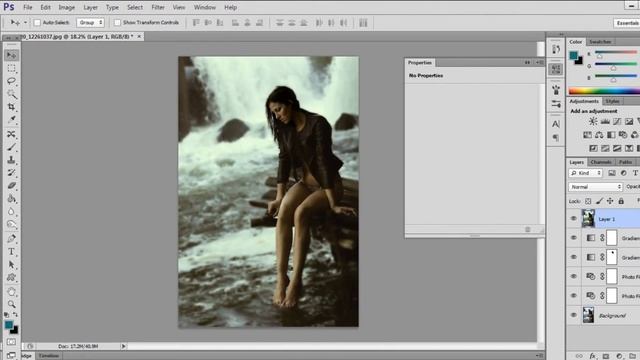Select the Move tool

point(11,55)
